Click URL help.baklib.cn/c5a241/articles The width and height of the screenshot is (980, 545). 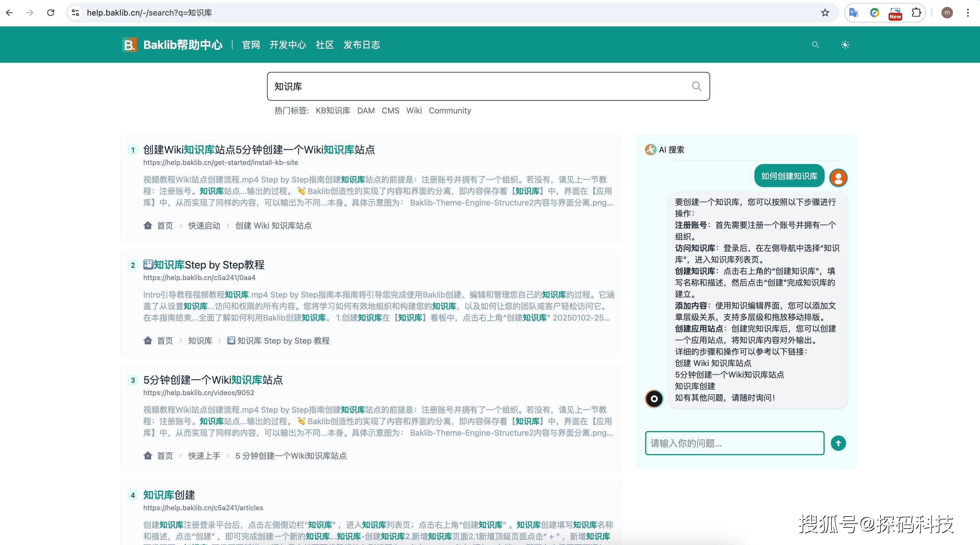click(x=203, y=508)
